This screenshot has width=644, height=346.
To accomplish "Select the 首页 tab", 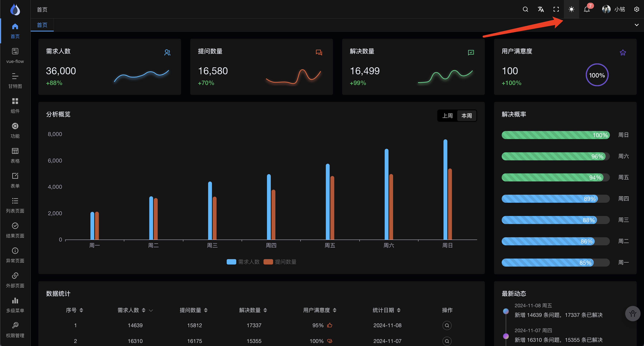I will pyautogui.click(x=42, y=25).
